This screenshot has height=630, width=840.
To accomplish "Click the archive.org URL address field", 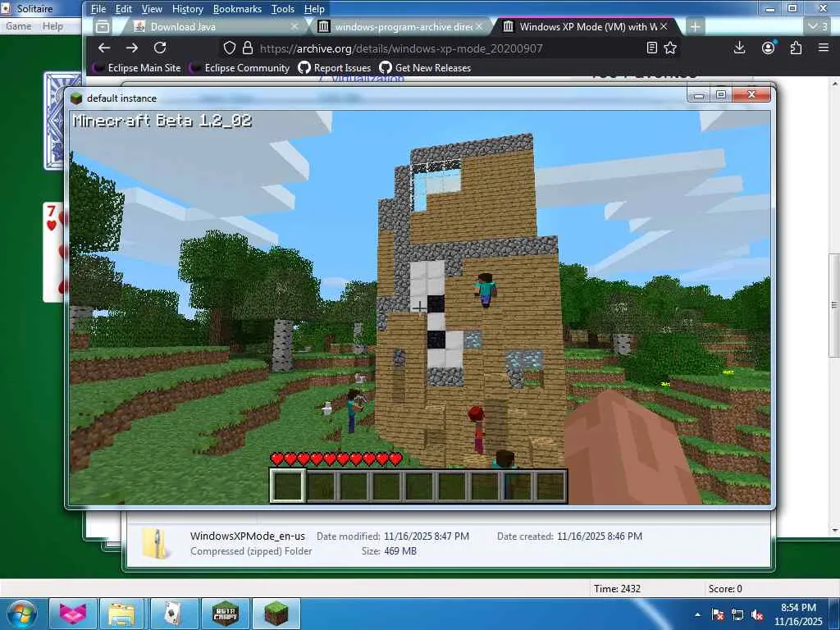I will (x=400, y=48).
